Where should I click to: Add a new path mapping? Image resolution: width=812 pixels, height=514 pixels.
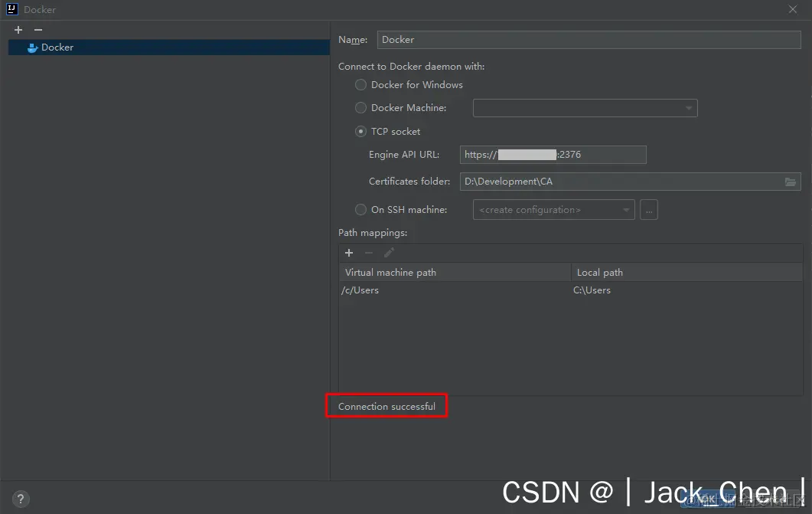pyautogui.click(x=349, y=253)
